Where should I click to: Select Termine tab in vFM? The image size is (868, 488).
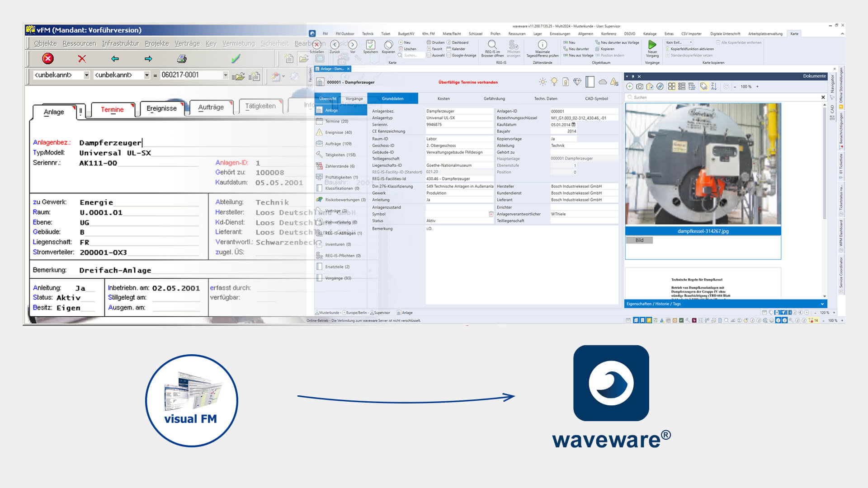112,109
